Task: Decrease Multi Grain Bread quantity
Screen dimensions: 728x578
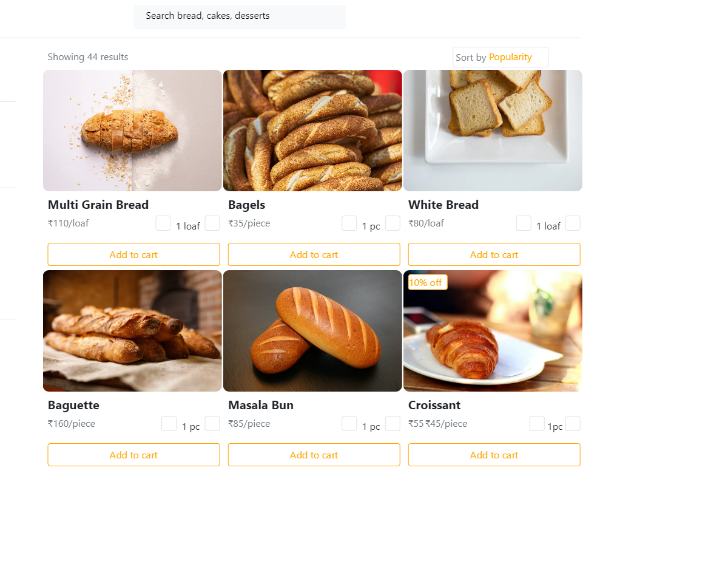Action: (163, 223)
